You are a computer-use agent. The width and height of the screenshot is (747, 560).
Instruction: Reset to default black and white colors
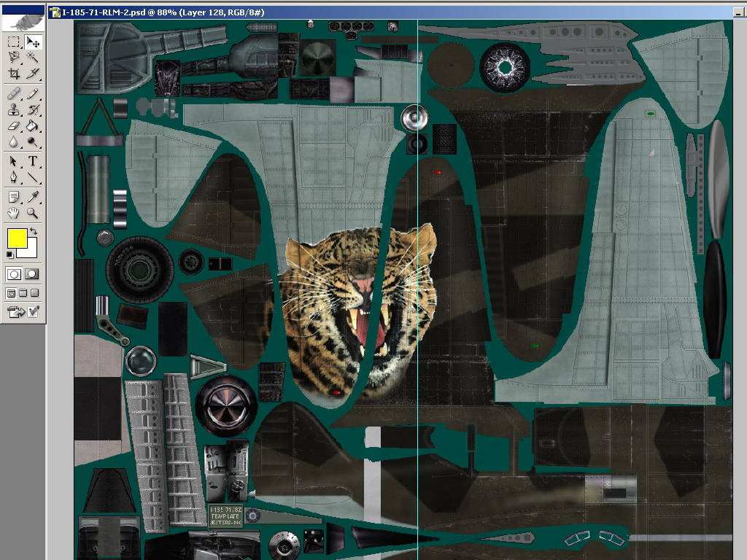point(10,255)
